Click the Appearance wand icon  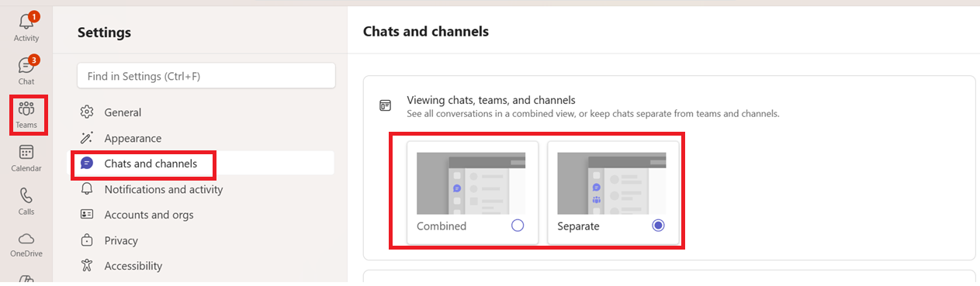[87, 138]
